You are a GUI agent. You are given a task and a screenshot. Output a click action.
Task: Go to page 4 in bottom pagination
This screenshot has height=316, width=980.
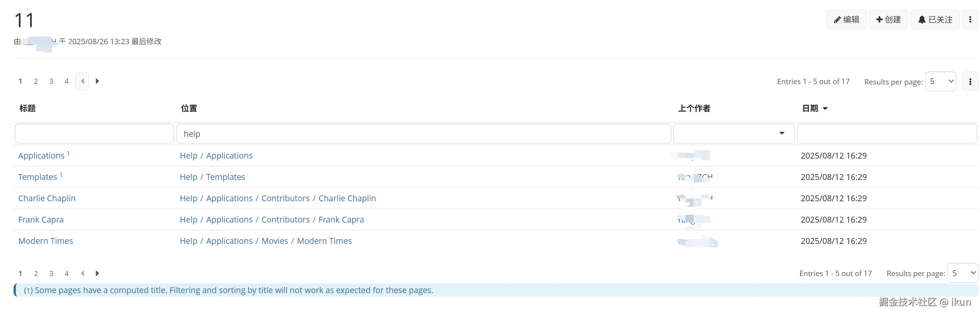point(67,273)
